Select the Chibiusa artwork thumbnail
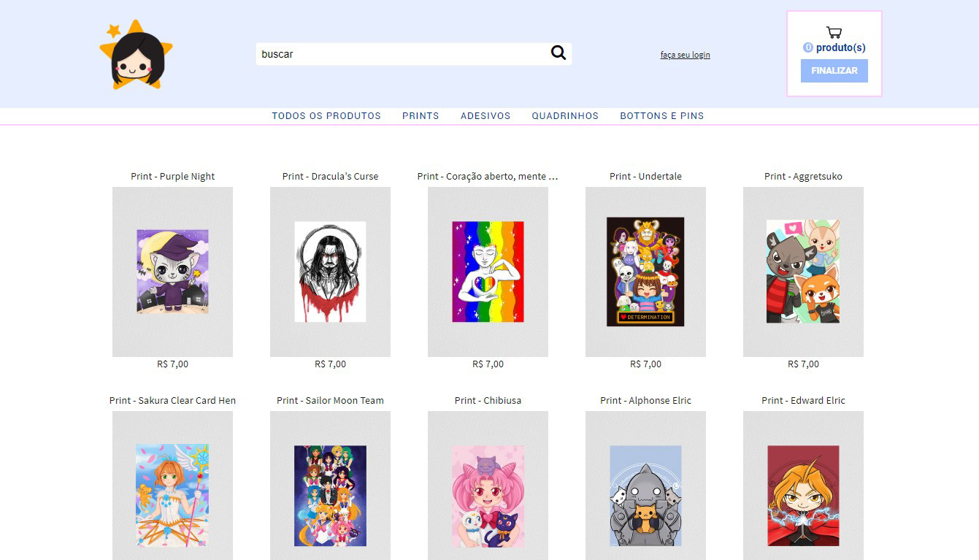This screenshot has height=560, width=979. pyautogui.click(x=488, y=486)
